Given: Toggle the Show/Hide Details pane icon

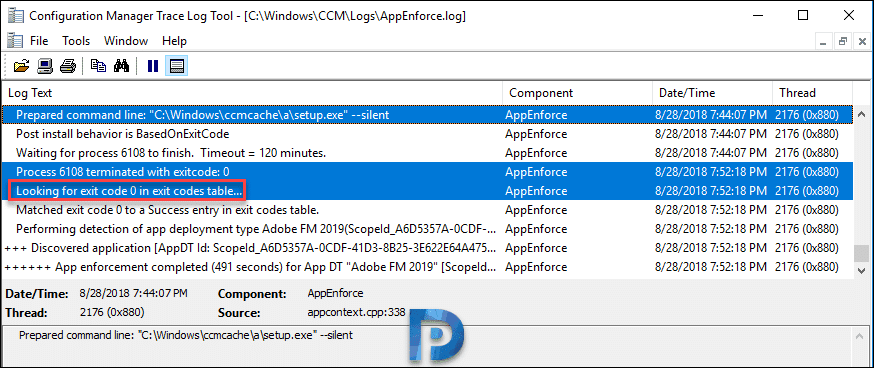Looking at the screenshot, I should pos(177,66).
